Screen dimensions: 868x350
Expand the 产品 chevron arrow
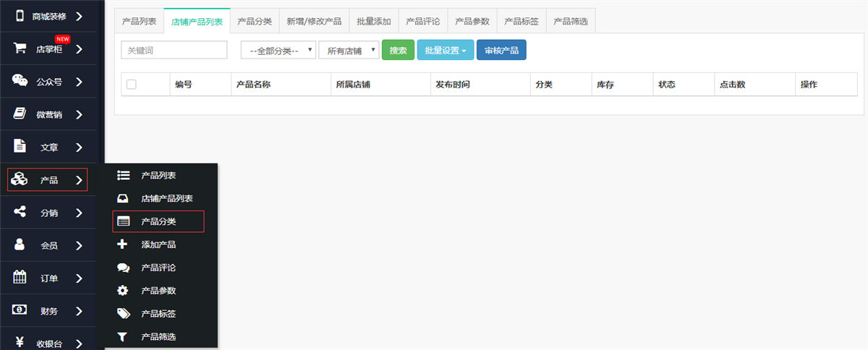(79, 179)
